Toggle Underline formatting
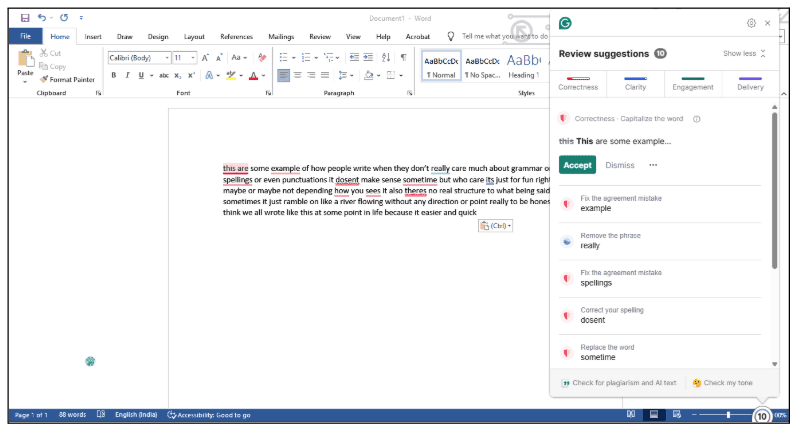796x430 pixels. pyautogui.click(x=141, y=76)
